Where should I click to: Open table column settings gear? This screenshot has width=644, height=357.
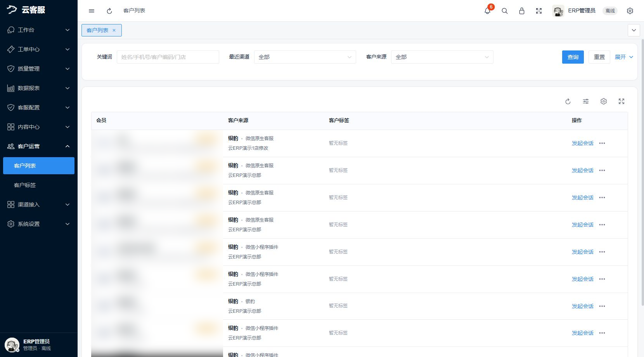pos(604,101)
